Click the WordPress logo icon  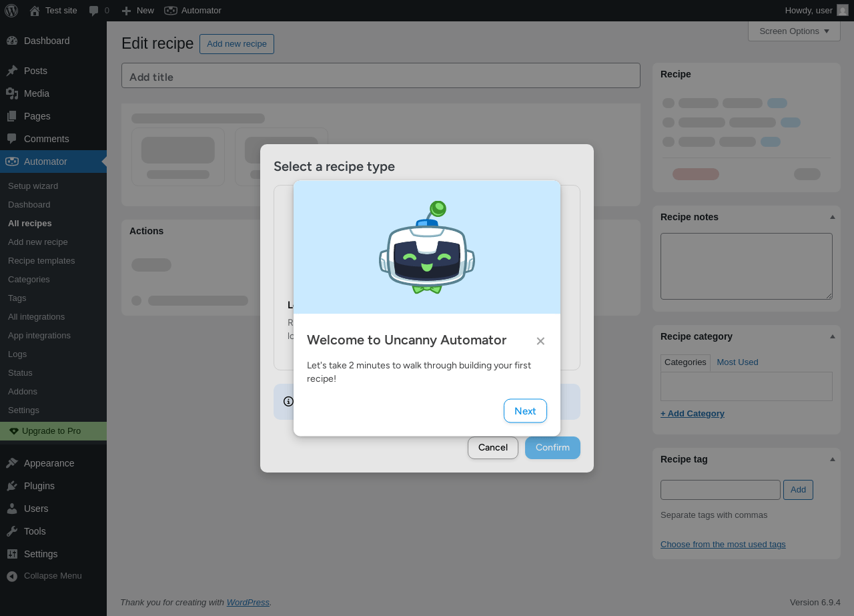coord(11,11)
